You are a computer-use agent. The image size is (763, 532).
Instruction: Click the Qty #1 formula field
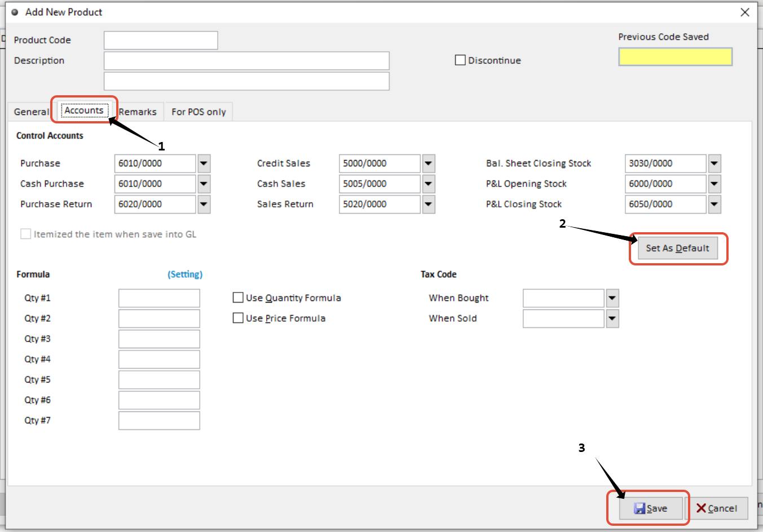[159, 298]
